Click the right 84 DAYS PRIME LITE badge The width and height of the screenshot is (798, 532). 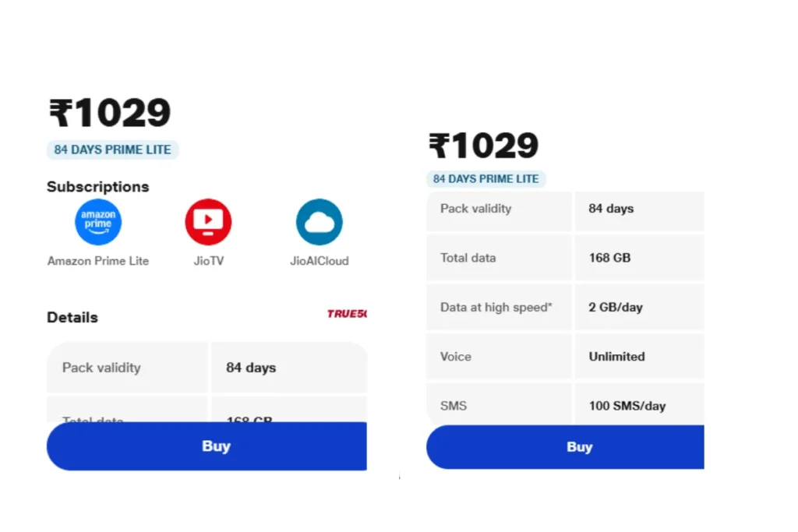click(486, 179)
